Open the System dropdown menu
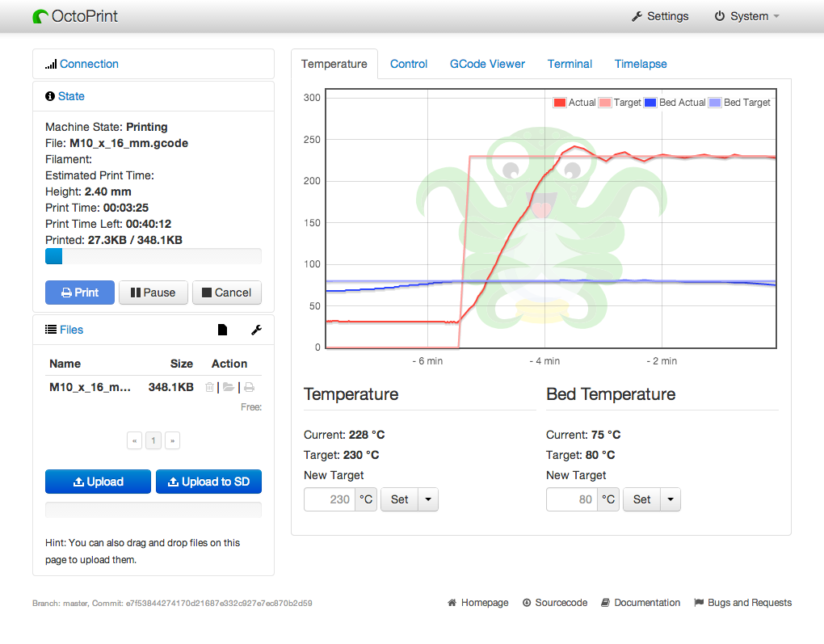The image size is (824, 644). pyautogui.click(x=746, y=16)
